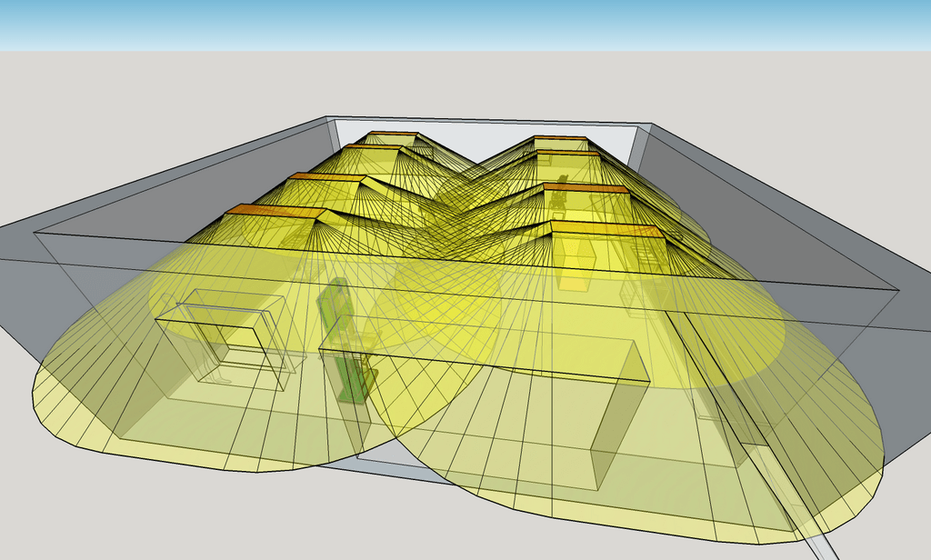Select the farthest orange fixture in the right row
931x560 pixels.
coord(560,138)
